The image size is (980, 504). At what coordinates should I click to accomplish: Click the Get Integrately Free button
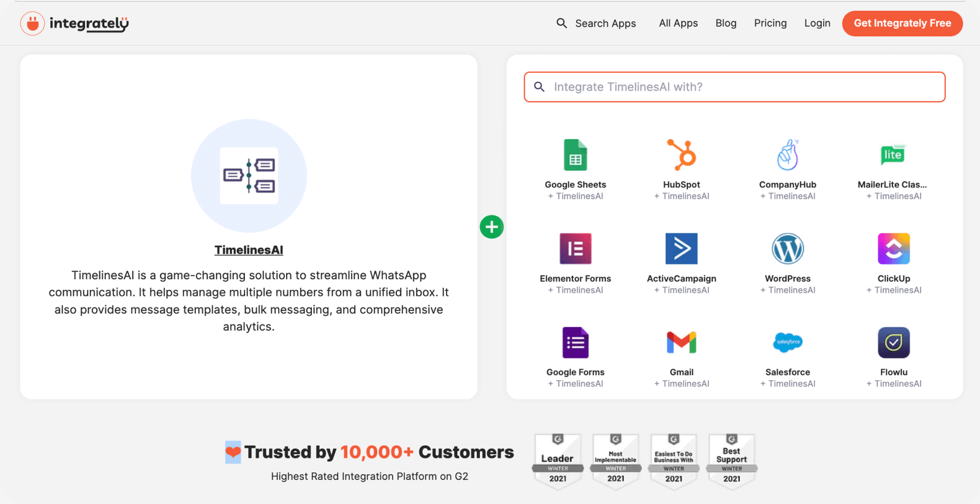[x=902, y=23]
